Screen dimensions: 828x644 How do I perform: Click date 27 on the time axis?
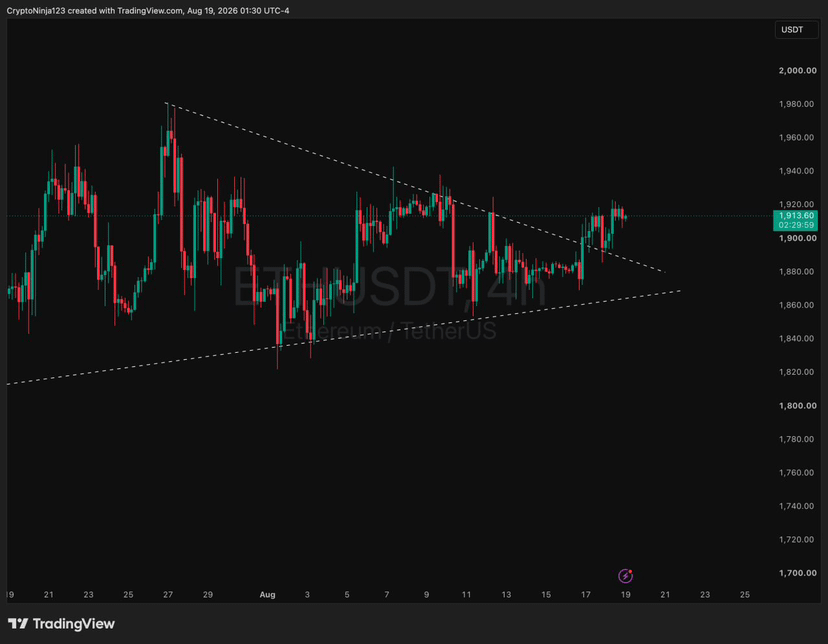tap(168, 594)
